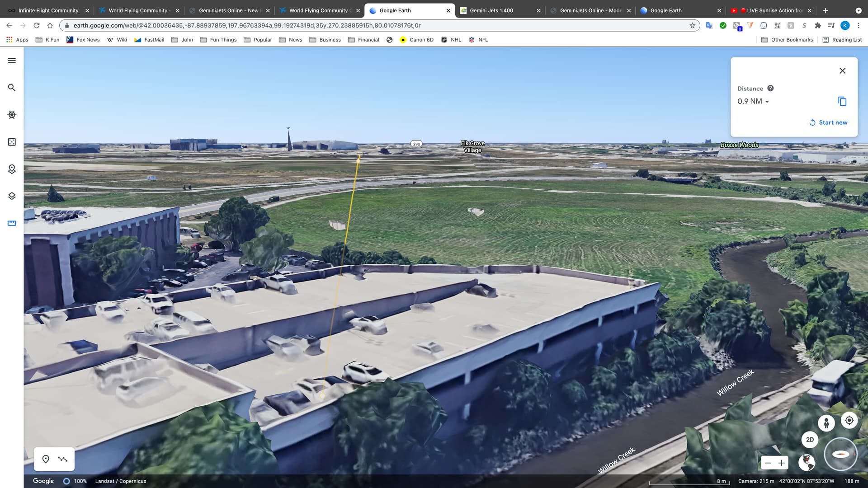Screen dimensions: 868x488
Task: Click the Landsat / Copernicus attribution
Action: pos(121,481)
